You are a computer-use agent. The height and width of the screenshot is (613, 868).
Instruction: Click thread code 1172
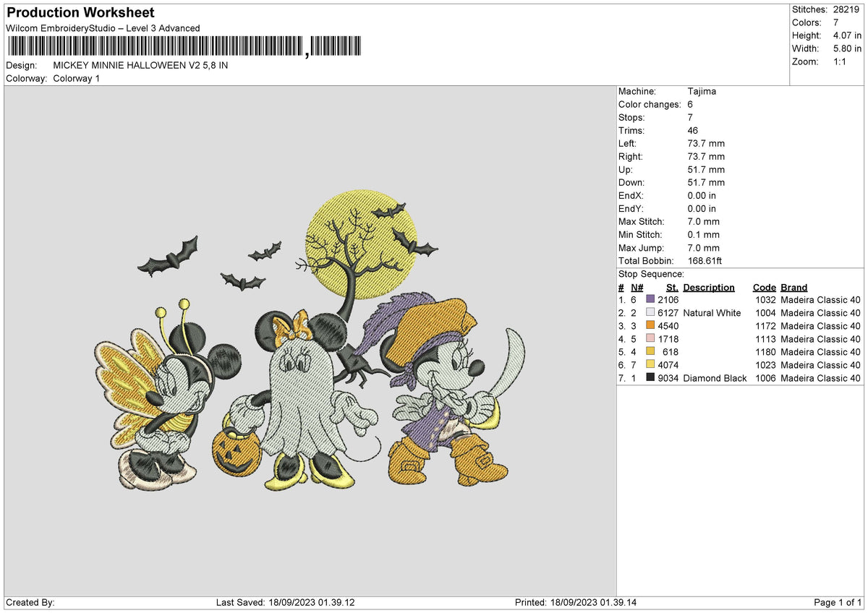pos(765,325)
